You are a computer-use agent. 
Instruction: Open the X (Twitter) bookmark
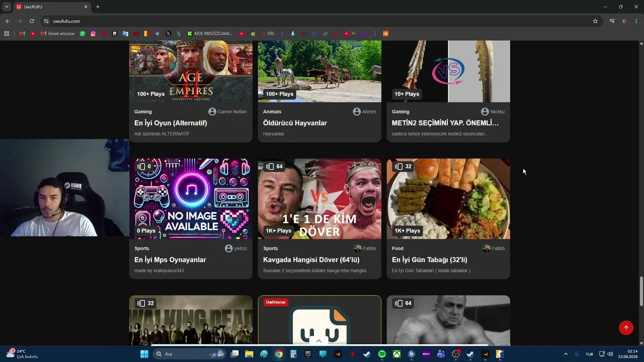point(168,34)
